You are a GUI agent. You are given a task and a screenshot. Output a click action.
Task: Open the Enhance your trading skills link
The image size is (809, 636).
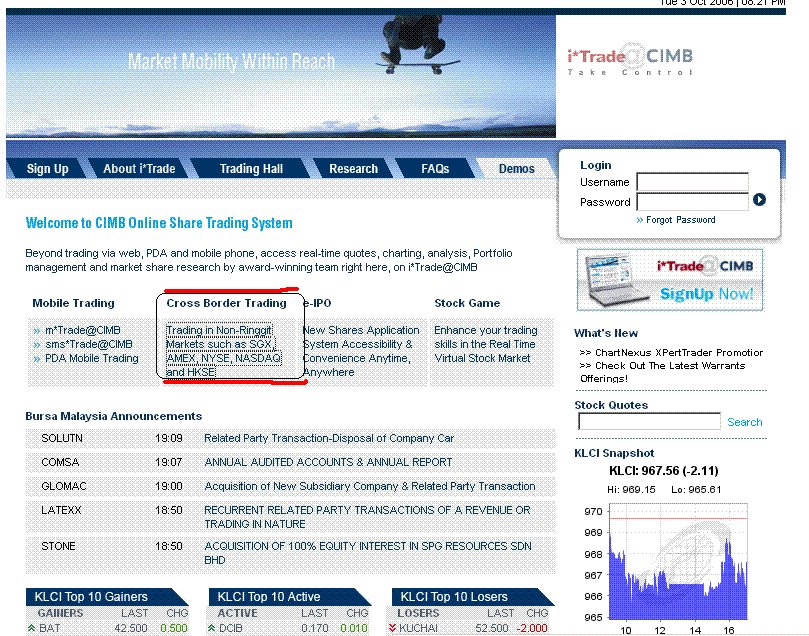(x=486, y=344)
